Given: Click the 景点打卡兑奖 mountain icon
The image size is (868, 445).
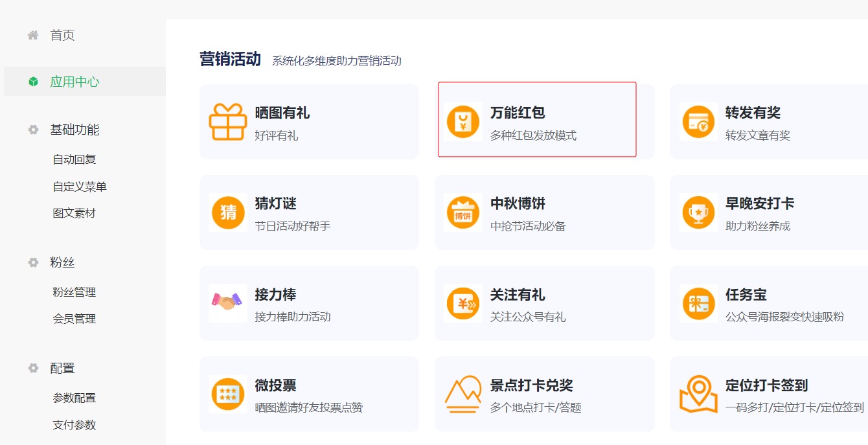Looking at the screenshot, I should (x=463, y=394).
